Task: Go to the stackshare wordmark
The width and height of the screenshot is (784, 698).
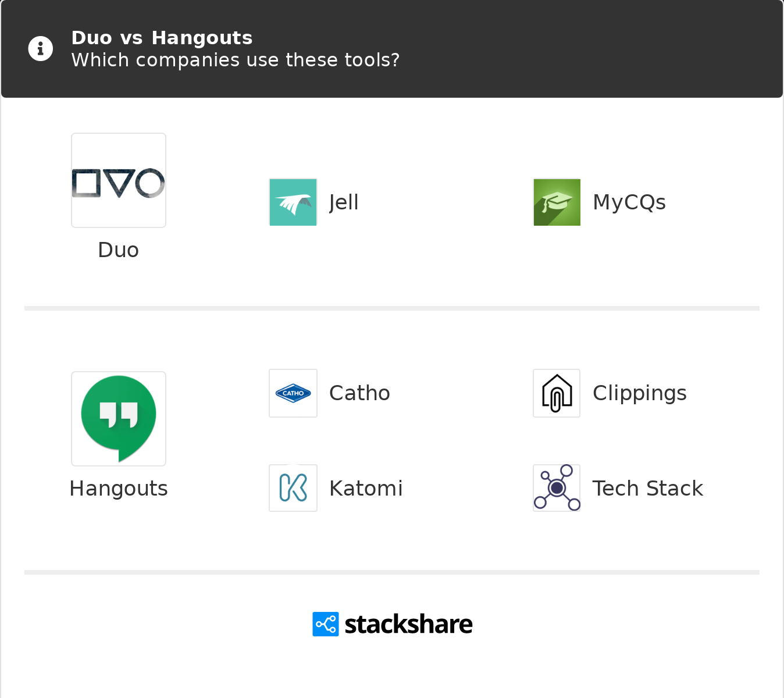Action: click(408, 624)
